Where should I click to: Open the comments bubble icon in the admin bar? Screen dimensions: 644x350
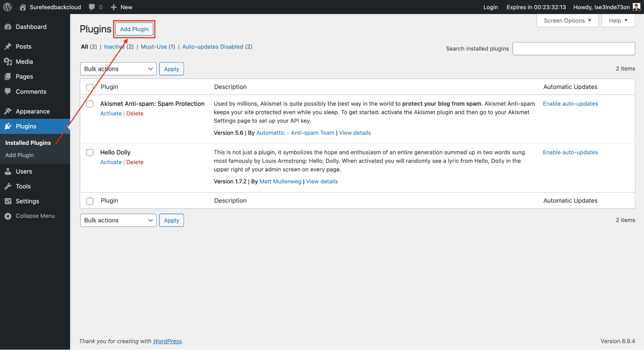(x=92, y=7)
